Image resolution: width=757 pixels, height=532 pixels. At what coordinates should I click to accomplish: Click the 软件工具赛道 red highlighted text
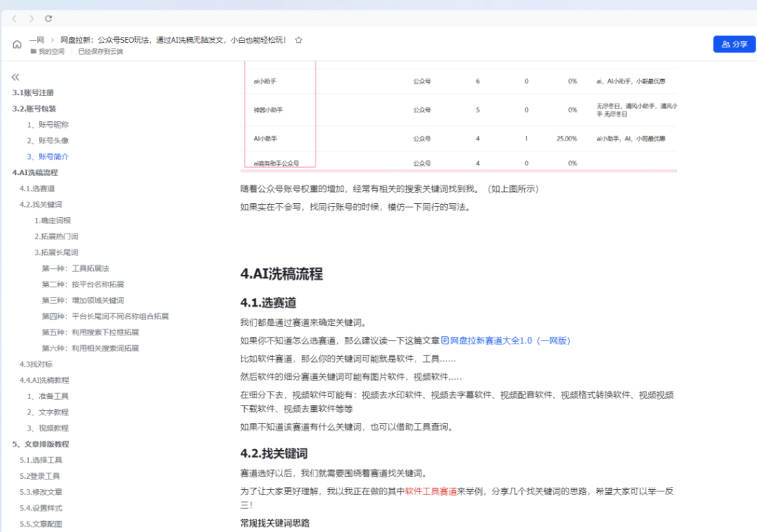click(x=430, y=491)
